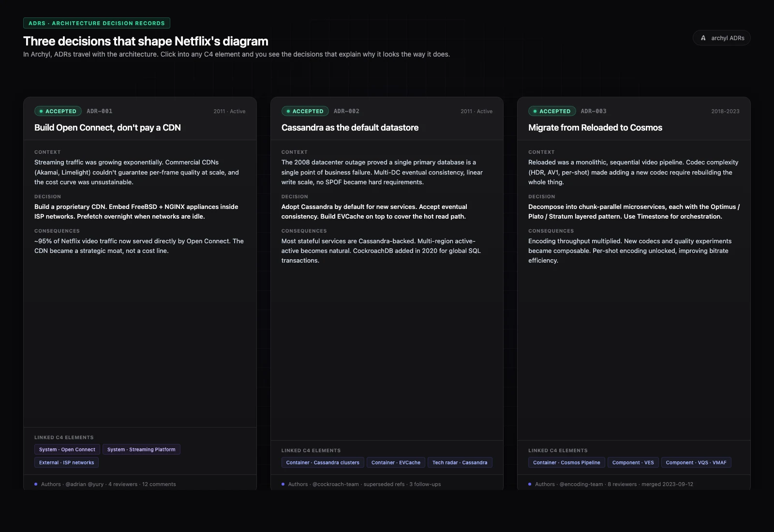
Task: Click the 2011 · Active label on ADR-001
Action: pos(229,111)
